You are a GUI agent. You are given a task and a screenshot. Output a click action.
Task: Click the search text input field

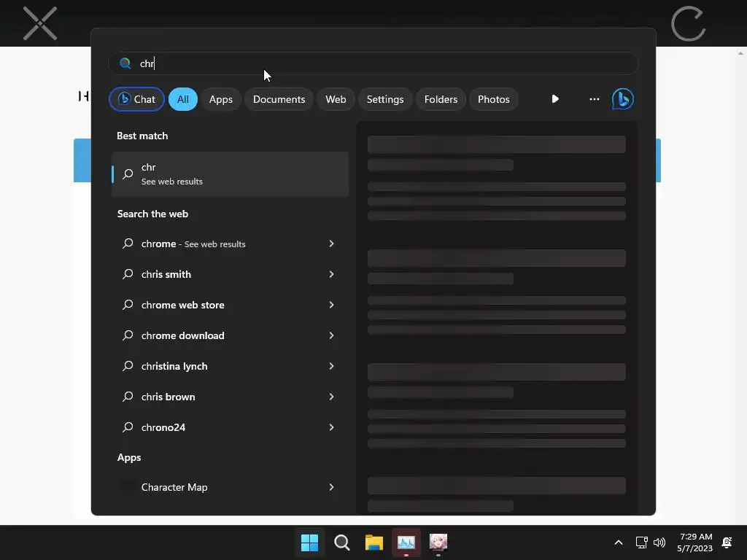click(x=373, y=63)
